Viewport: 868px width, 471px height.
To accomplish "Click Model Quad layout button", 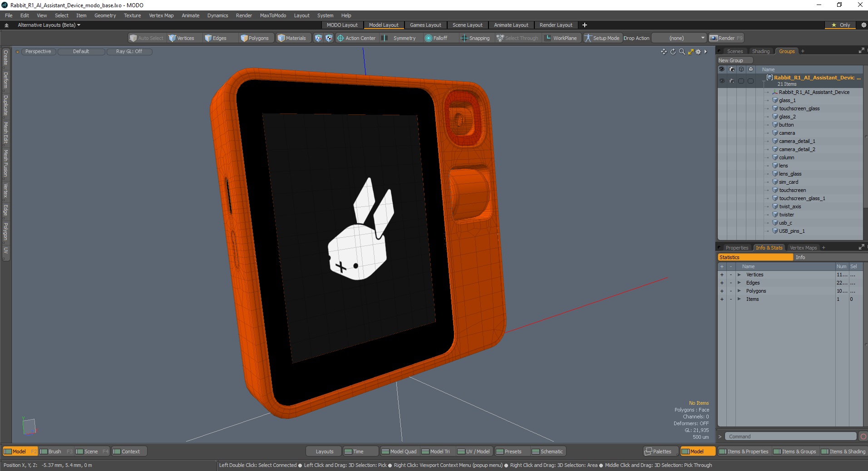I will click(x=399, y=451).
